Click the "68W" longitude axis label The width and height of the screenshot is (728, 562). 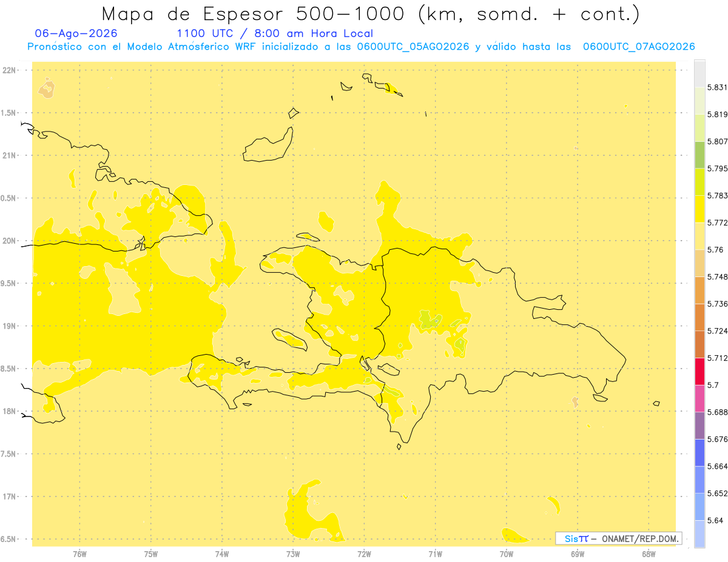click(x=649, y=554)
